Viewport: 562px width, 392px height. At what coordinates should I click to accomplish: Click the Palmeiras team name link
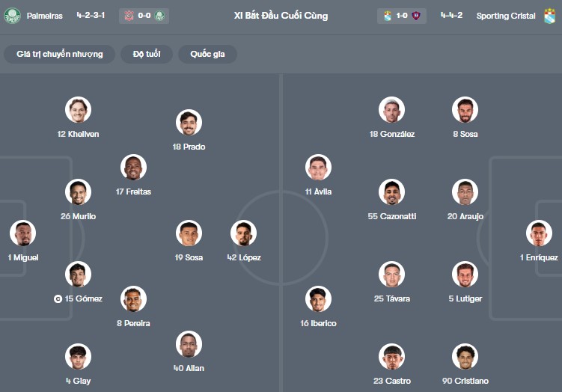[x=45, y=16]
